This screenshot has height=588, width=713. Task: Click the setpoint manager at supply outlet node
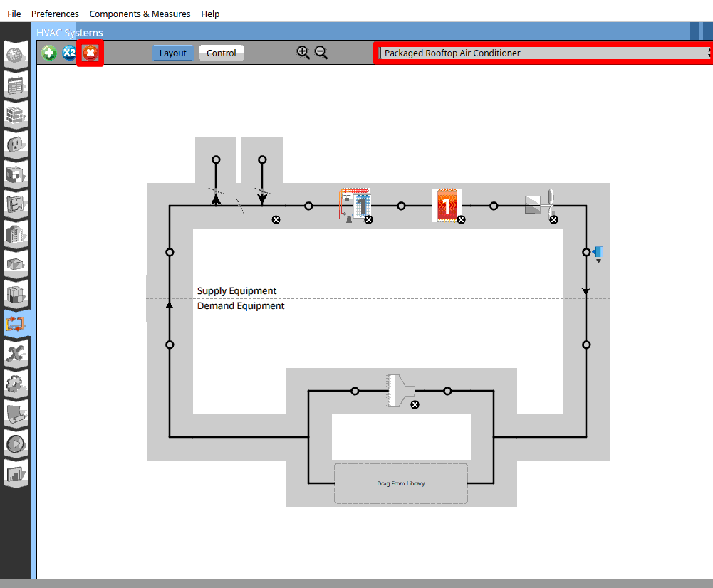[x=598, y=252]
